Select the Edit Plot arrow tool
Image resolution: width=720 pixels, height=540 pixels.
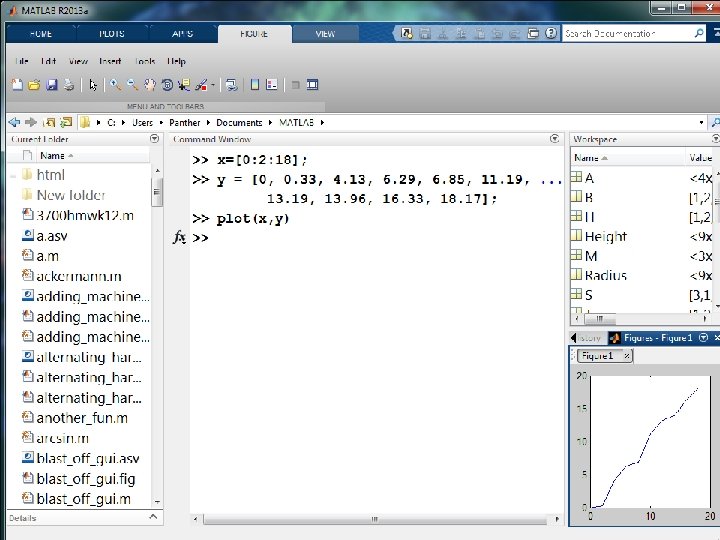tap(93, 85)
